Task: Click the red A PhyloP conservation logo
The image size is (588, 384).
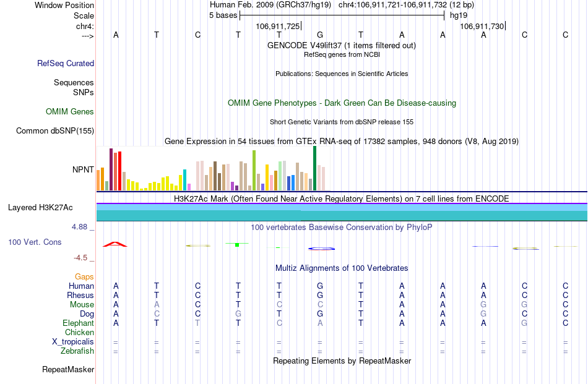Action: (115, 244)
